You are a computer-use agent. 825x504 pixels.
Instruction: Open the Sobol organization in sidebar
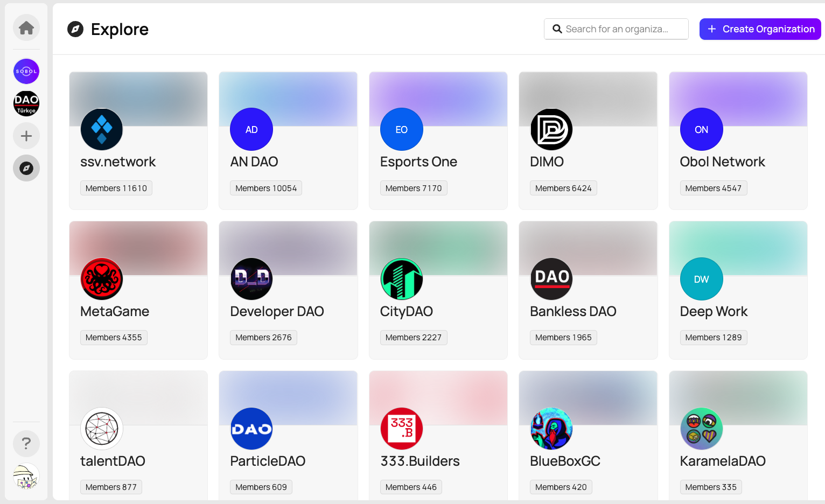point(26,71)
